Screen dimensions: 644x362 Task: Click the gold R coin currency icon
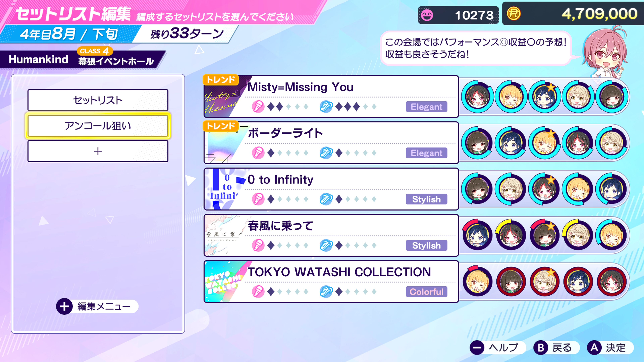[x=514, y=13]
